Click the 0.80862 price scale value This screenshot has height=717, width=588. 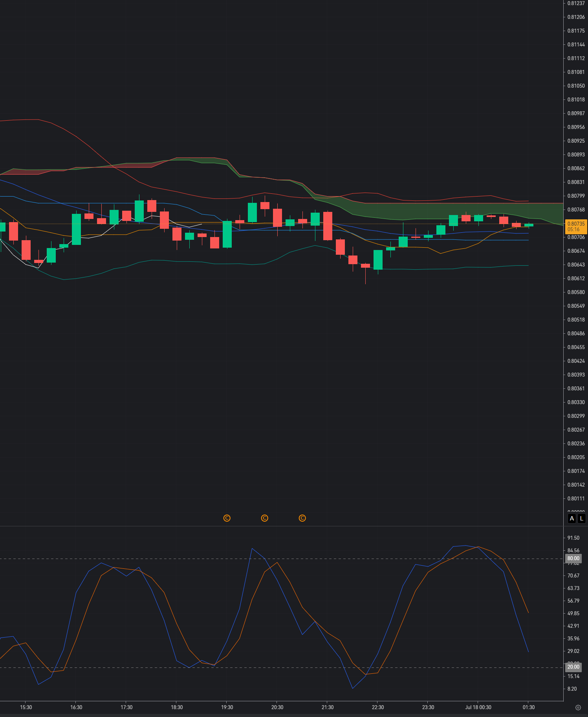click(576, 168)
